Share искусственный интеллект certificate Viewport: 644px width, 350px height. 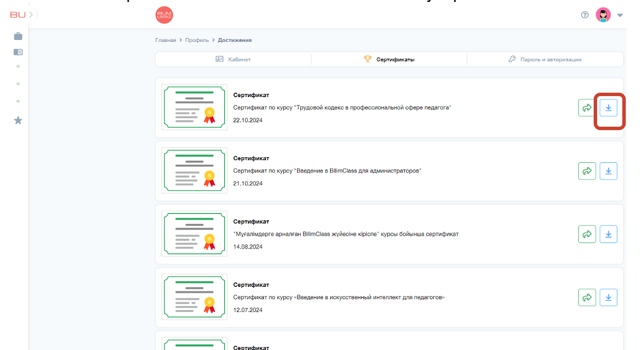[587, 297]
